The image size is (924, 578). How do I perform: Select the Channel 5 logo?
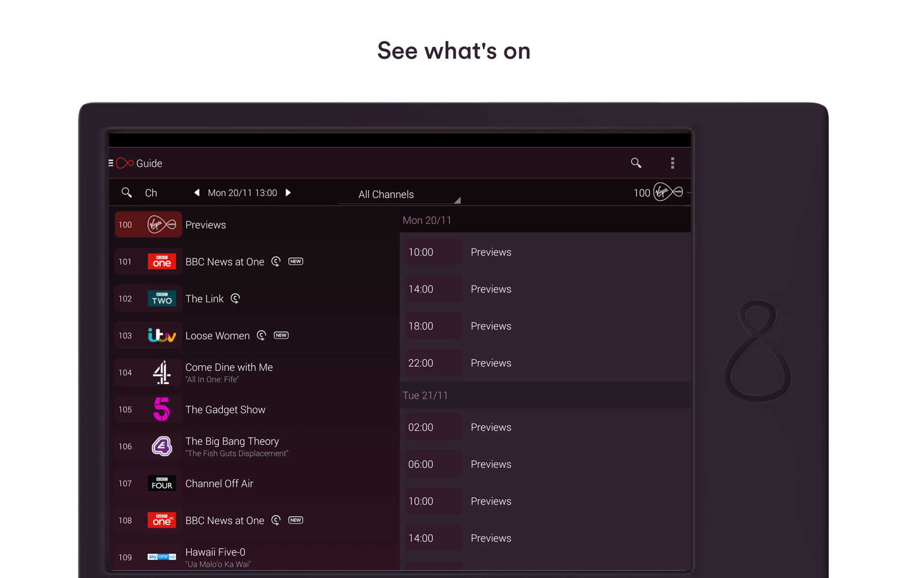point(162,409)
